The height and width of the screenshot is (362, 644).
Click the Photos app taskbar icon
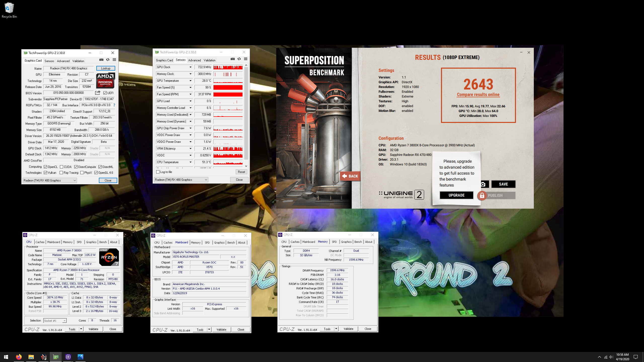(80, 357)
